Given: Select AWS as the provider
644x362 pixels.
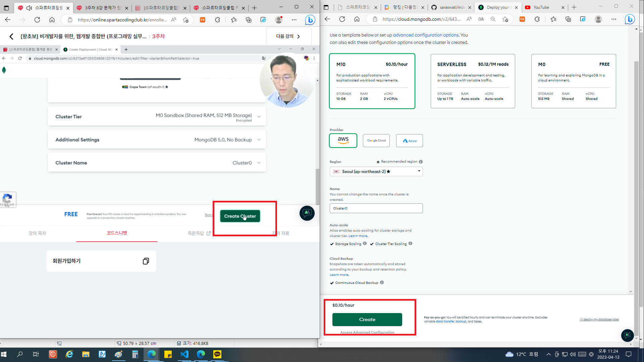Looking at the screenshot, I should click(343, 140).
